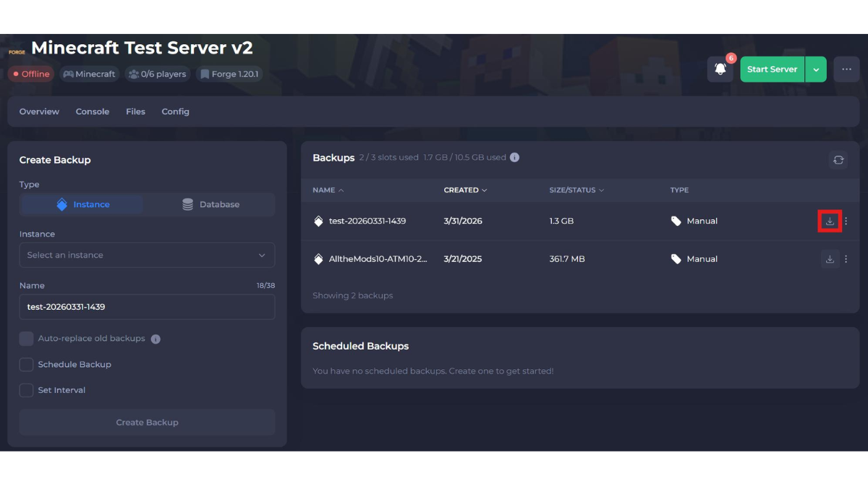Enable the Schedule Backup checkbox
Viewport: 868px width, 485px height.
(x=26, y=364)
